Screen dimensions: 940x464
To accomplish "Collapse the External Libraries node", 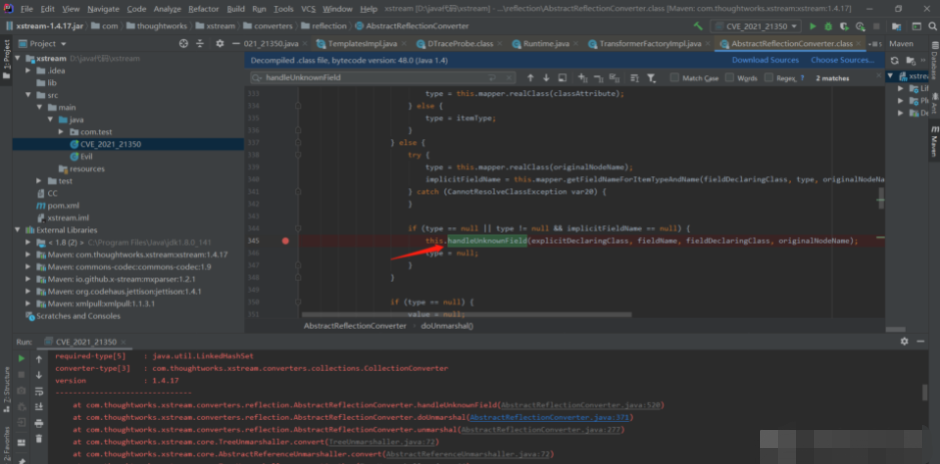I will (15, 230).
